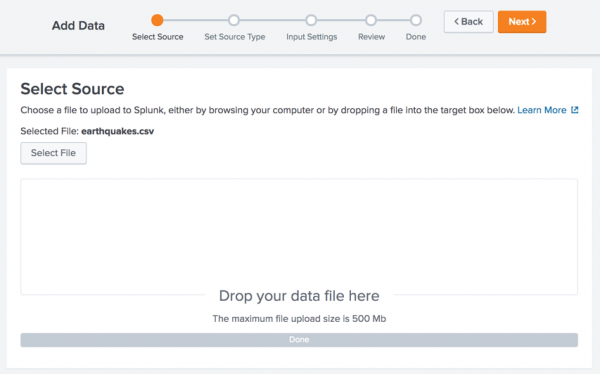
Task: Click the Drop your data file here text
Action: [299, 296]
